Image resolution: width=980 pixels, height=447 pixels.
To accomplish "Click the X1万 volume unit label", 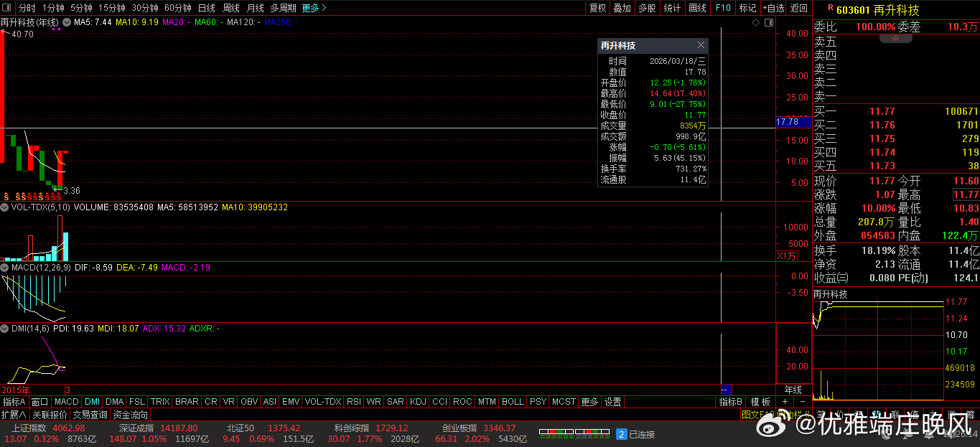I will (787, 256).
